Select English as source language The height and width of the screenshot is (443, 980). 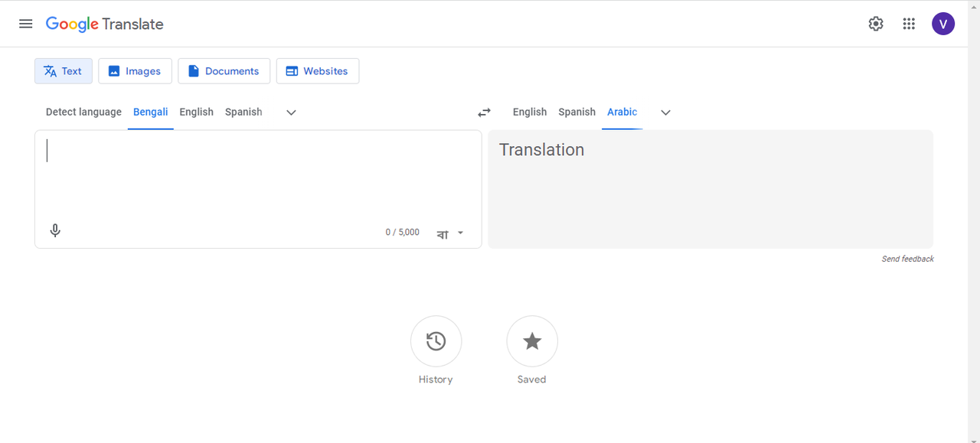[x=197, y=112]
